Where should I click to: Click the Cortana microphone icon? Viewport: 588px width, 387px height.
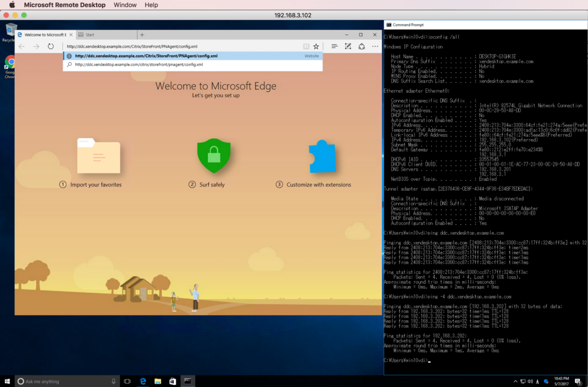coord(114,381)
